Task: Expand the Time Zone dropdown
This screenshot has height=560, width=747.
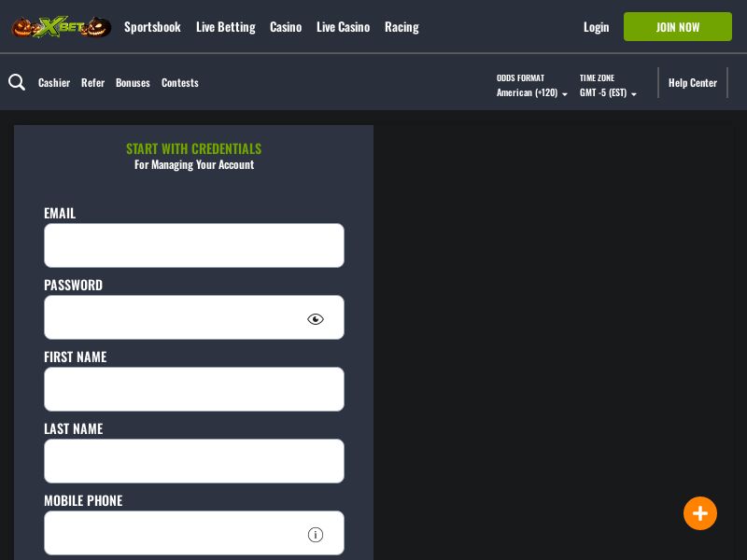Action: [608, 92]
